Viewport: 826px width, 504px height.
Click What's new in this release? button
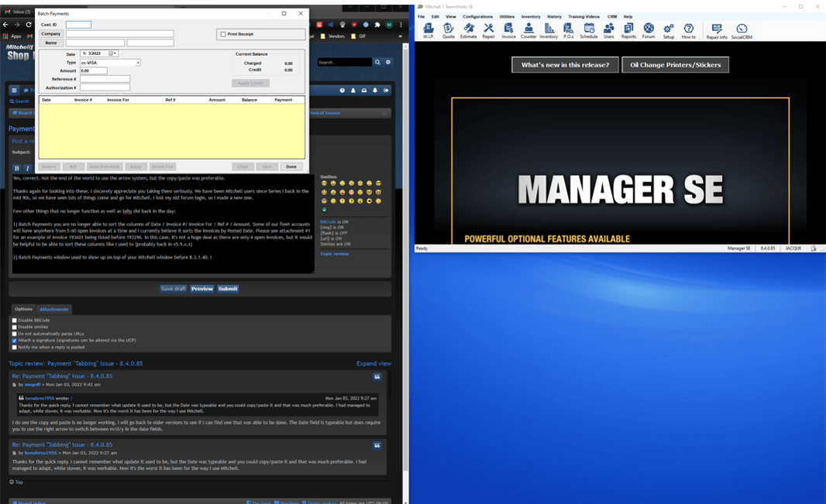pyautogui.click(x=565, y=65)
